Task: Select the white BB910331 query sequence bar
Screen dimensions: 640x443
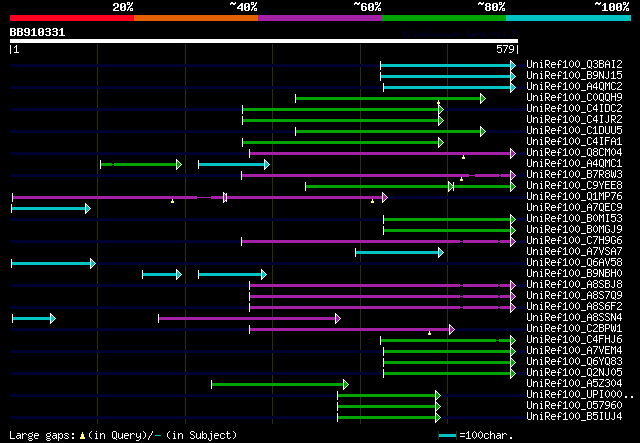Action: tap(264, 41)
